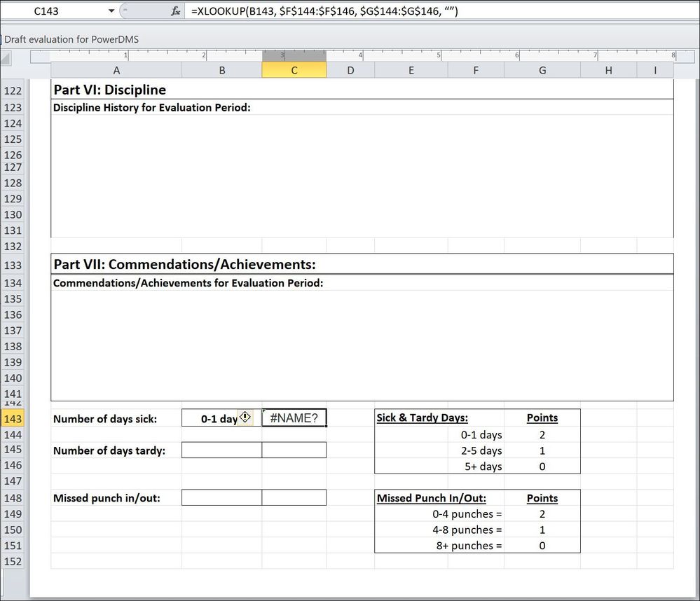This screenshot has height=601, width=700.
Task: Click points value 2 beside 0-4 punches
Action: [x=542, y=514]
